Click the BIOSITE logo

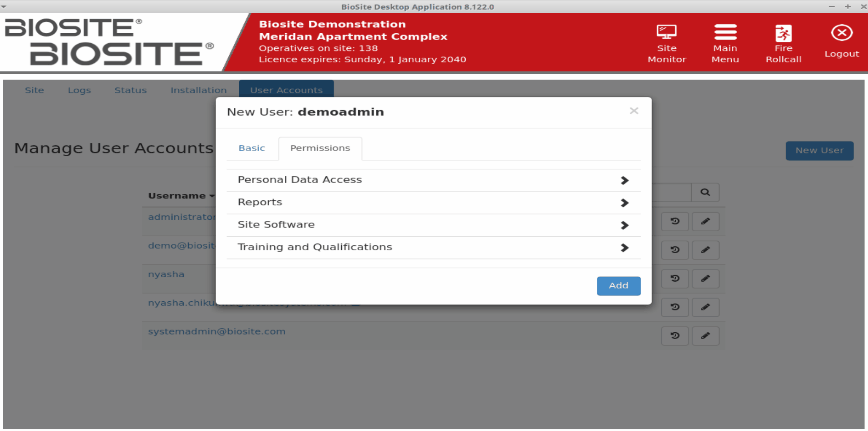[109, 42]
